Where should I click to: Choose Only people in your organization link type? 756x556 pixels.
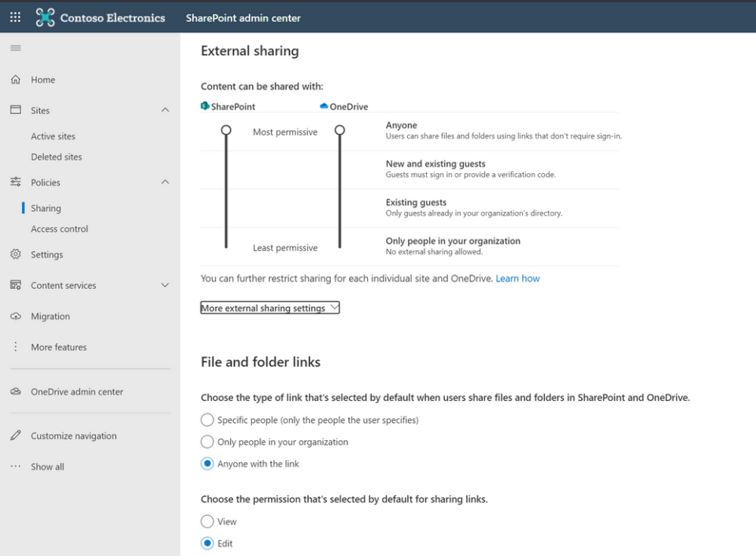207,442
